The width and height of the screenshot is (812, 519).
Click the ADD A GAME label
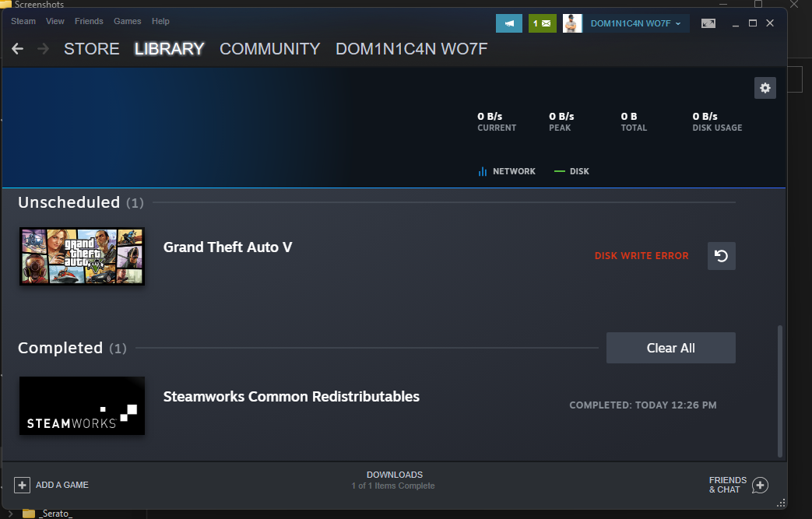(62, 485)
